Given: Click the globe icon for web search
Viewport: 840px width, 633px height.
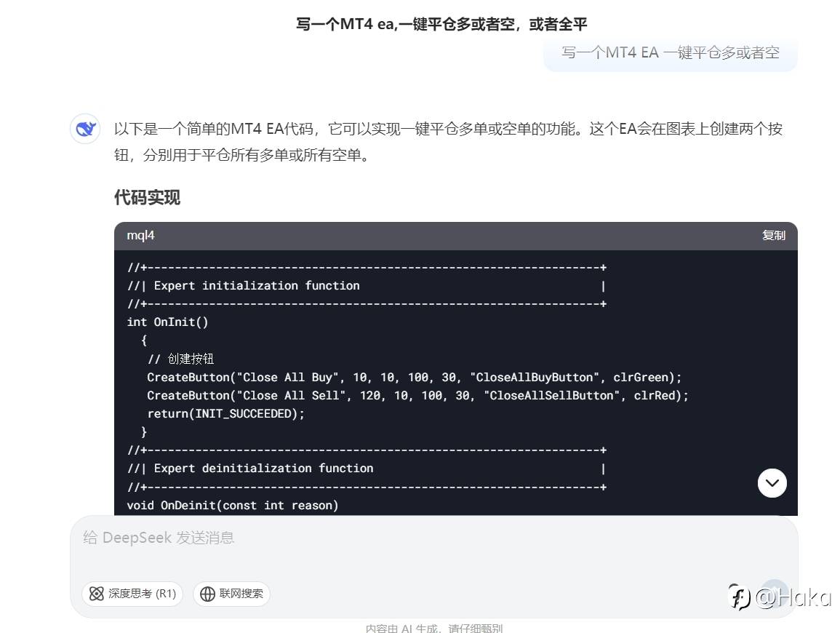Looking at the screenshot, I should click(x=208, y=594).
